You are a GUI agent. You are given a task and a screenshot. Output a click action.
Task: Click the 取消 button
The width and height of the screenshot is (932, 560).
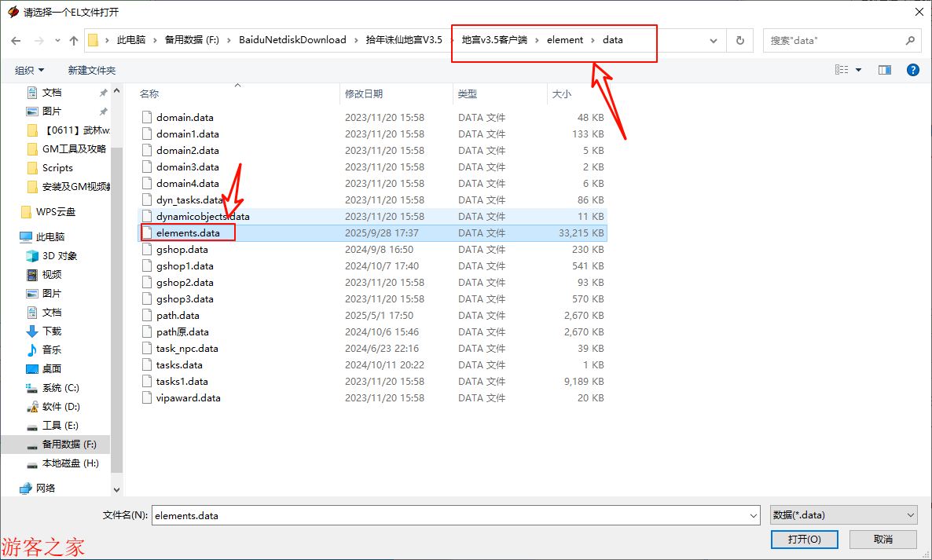point(882,539)
